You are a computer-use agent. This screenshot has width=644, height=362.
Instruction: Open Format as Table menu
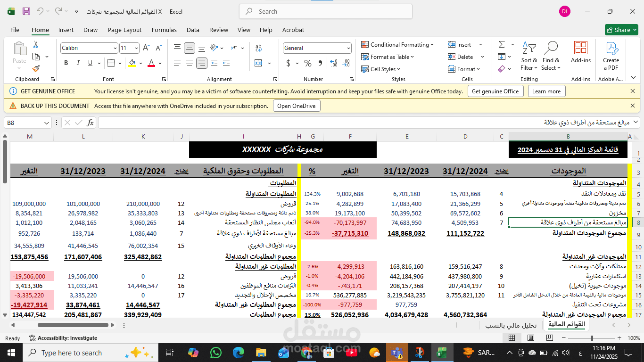point(388,57)
